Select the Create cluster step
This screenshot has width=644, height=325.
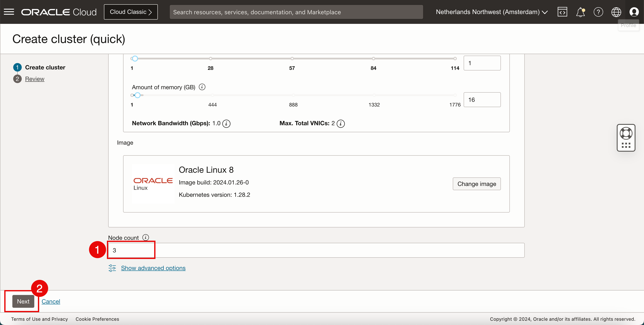[45, 68]
